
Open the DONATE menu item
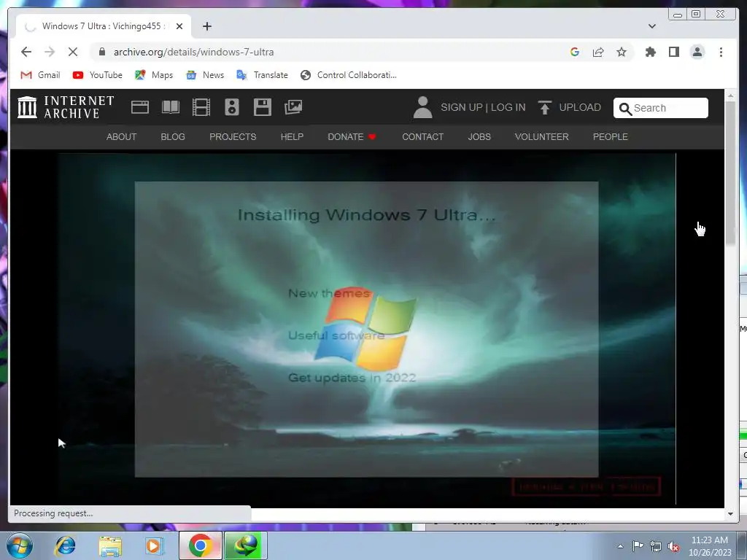(352, 136)
